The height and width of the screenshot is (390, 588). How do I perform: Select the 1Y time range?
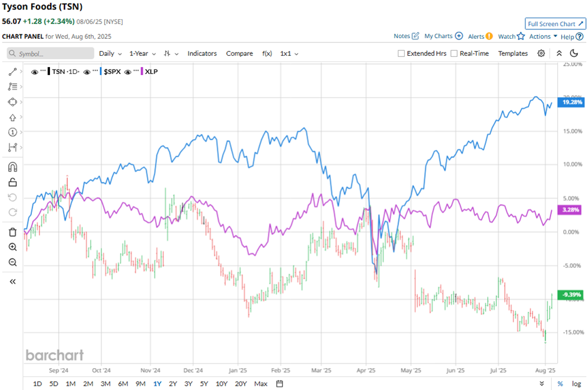[x=157, y=384]
